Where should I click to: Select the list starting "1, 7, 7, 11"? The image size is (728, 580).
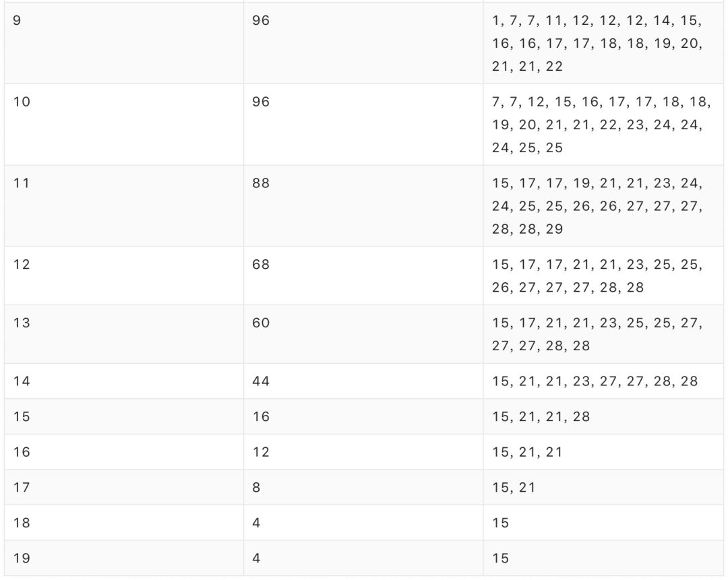pos(597,44)
